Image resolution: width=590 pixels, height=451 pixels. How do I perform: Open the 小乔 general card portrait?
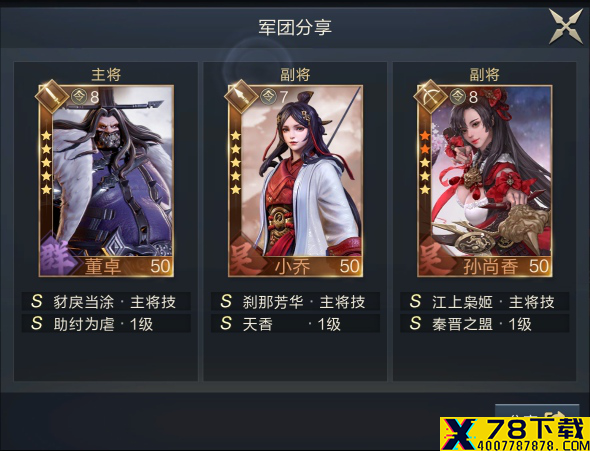click(x=296, y=181)
